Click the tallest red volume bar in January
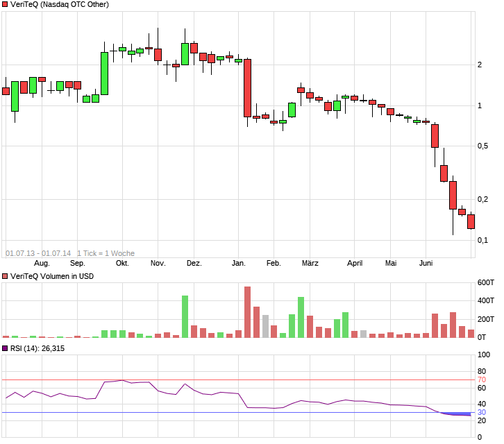This screenshot has width=504, height=444. pyautogui.click(x=248, y=312)
